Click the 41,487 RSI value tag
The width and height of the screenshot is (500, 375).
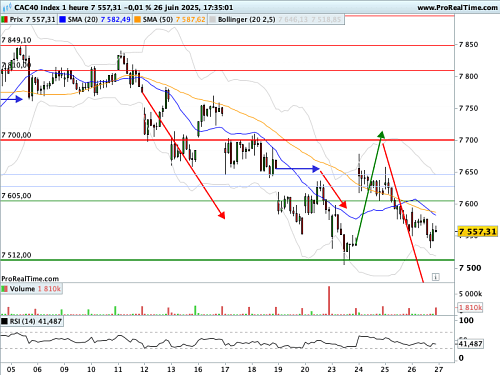470,343
